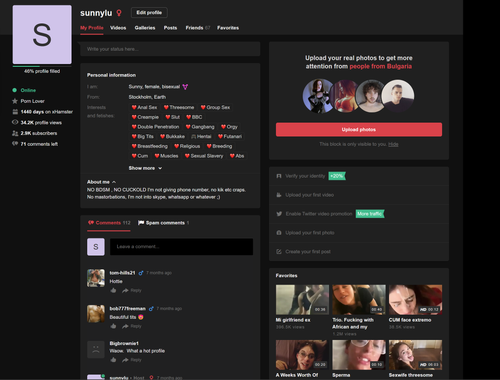The width and height of the screenshot is (500, 380).
Task: Click bob777freeman's avatar thumbnail
Action: click(x=96, y=314)
